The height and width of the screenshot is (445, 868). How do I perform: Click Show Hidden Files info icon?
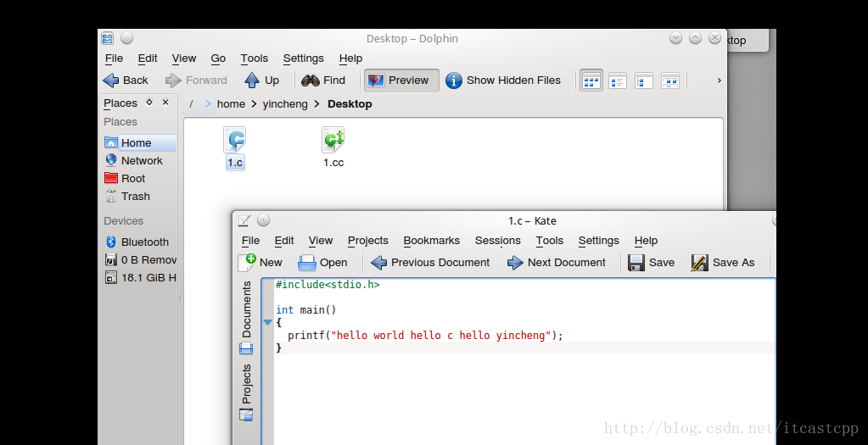(453, 81)
